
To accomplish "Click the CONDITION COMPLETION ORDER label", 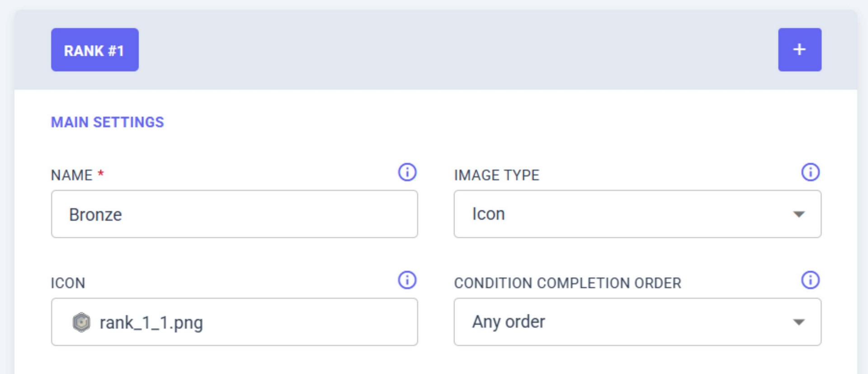I will pos(567,283).
